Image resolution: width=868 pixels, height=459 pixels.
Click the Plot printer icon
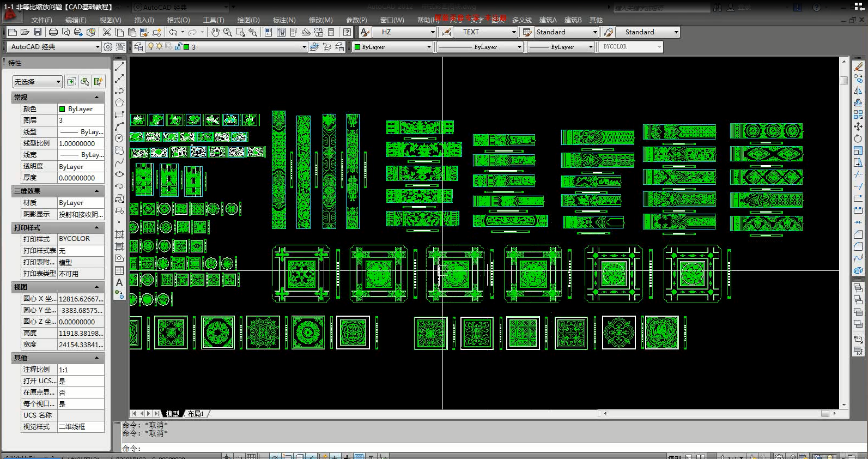click(x=53, y=32)
